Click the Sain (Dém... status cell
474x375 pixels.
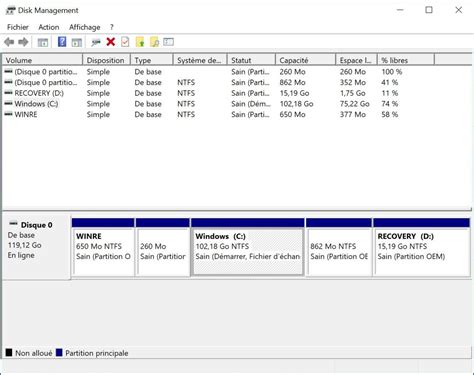coord(251,104)
